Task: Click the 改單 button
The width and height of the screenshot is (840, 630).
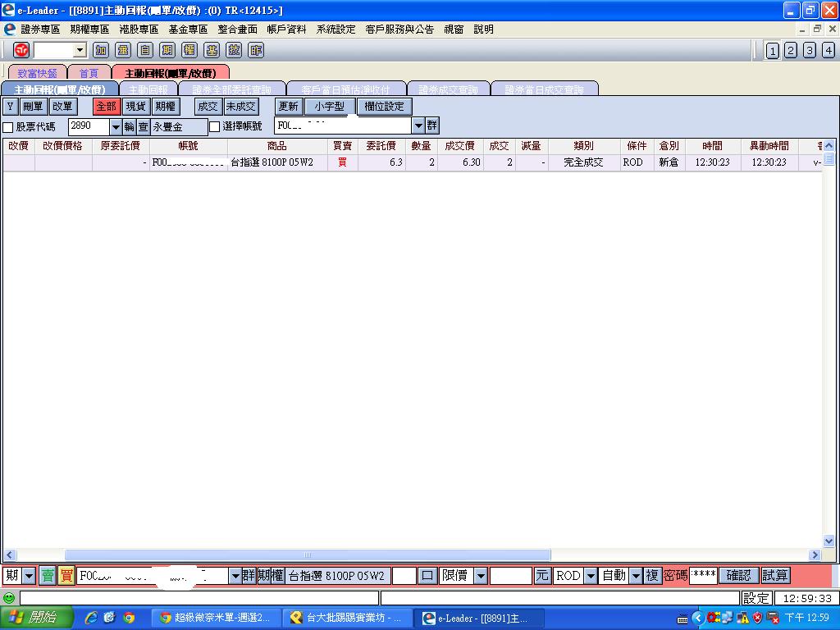Action: tap(62, 107)
